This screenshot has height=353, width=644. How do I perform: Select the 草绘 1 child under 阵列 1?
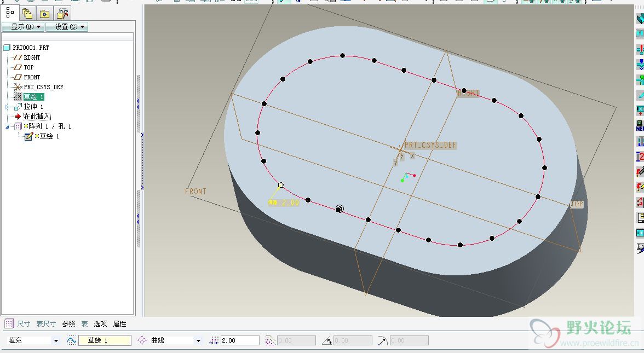click(x=49, y=136)
